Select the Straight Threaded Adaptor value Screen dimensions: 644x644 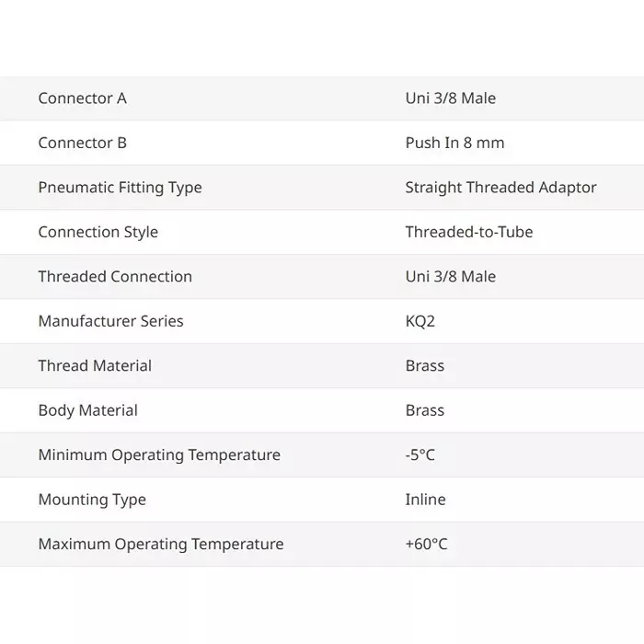[x=500, y=188]
